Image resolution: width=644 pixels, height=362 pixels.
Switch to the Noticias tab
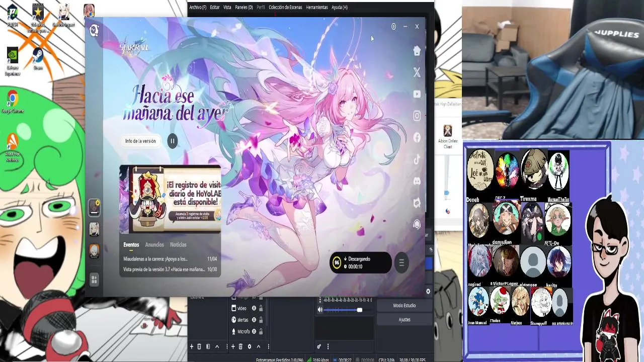[x=178, y=244]
